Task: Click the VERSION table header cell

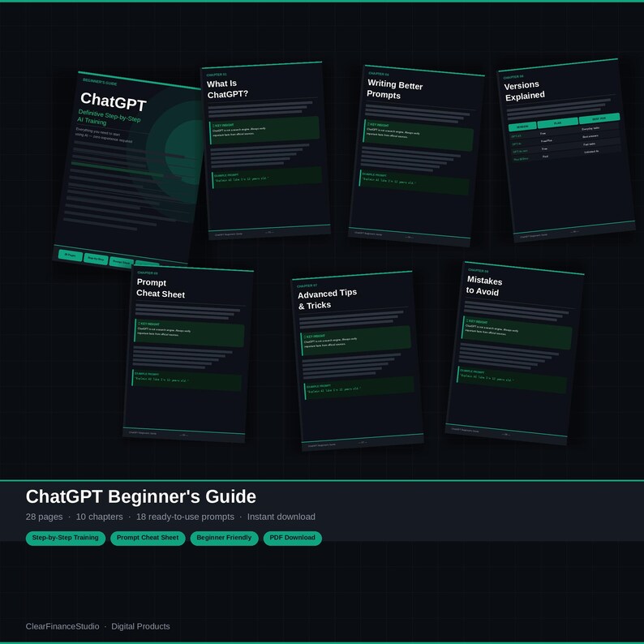Action: (x=522, y=127)
